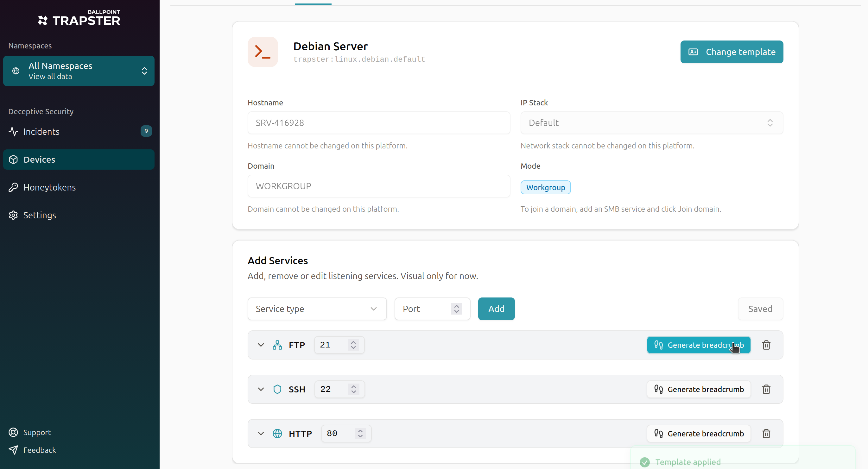Click the HTTP port 80 field
868x469 pixels.
point(346,434)
